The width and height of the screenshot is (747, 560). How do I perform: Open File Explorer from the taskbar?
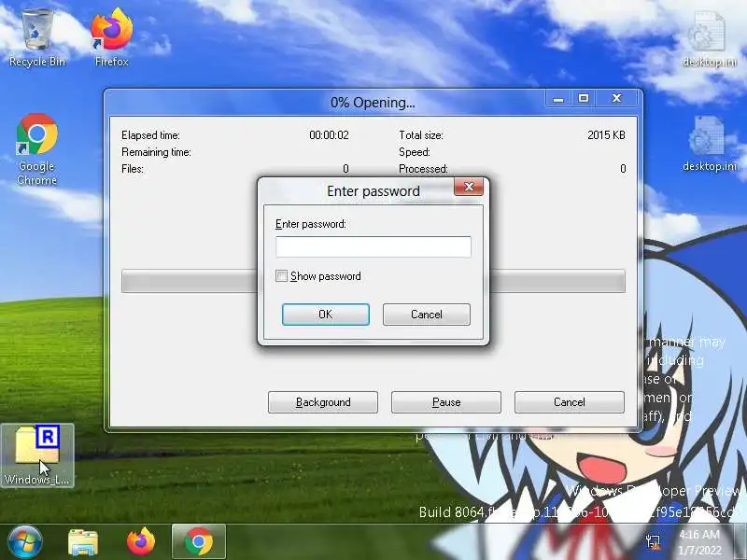(83, 542)
